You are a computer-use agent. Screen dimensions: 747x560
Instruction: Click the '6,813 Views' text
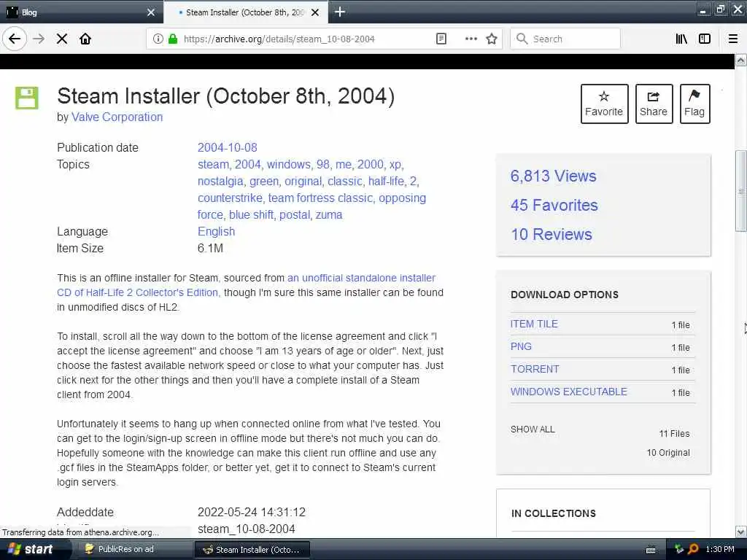pyautogui.click(x=553, y=176)
